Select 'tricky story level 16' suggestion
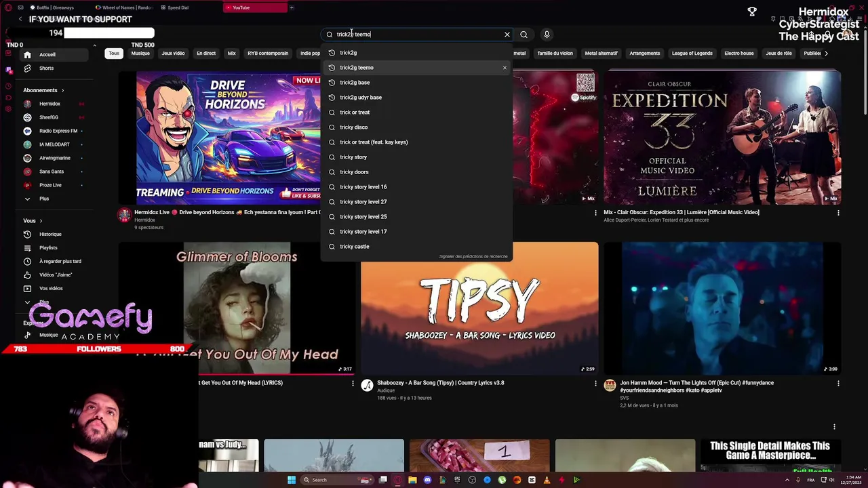 pyautogui.click(x=416, y=187)
